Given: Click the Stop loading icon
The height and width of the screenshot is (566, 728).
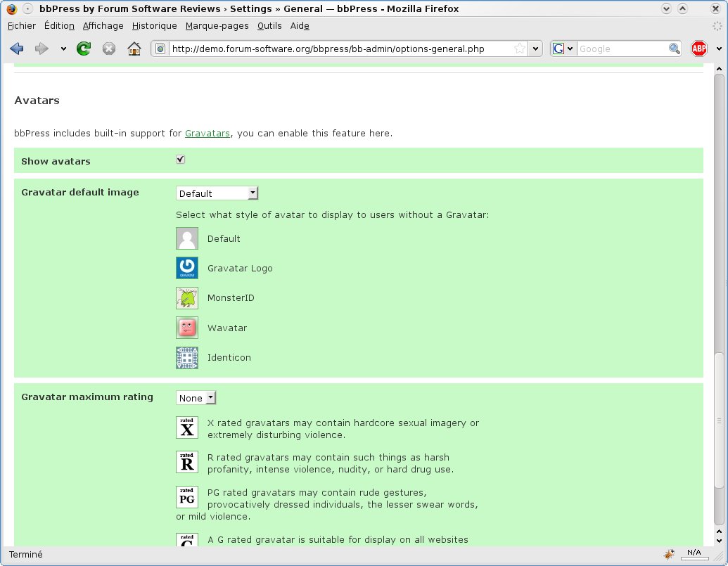Looking at the screenshot, I should pos(108,49).
